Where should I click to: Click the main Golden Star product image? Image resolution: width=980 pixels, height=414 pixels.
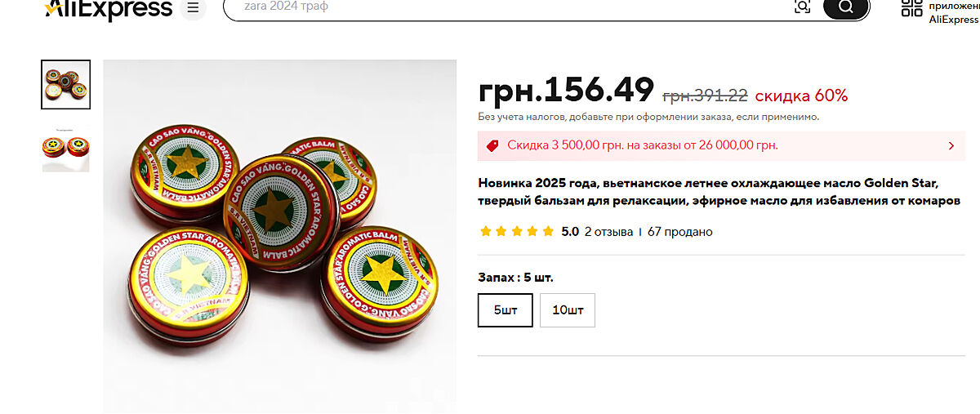[279, 236]
